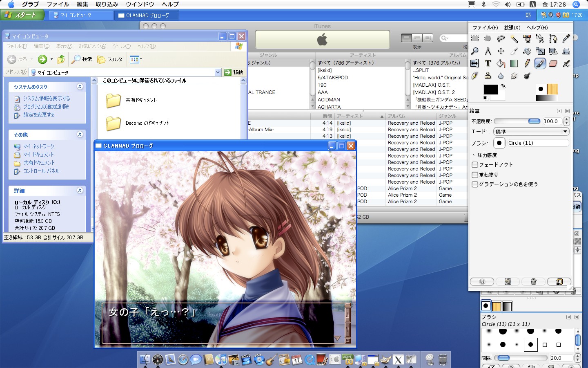Image resolution: width=588 pixels, height=368 pixels.
Task: Pick the Text tool in toolbox
Action: tap(488, 63)
